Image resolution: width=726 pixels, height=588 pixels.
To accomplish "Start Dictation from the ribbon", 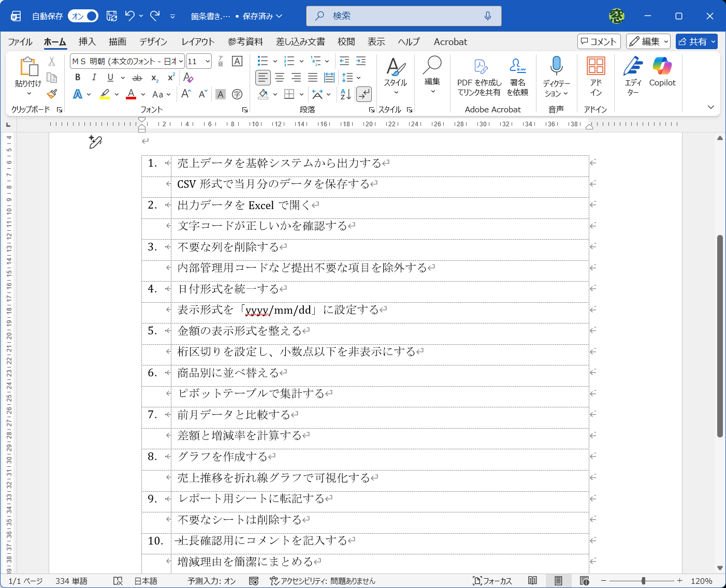I will [556, 75].
